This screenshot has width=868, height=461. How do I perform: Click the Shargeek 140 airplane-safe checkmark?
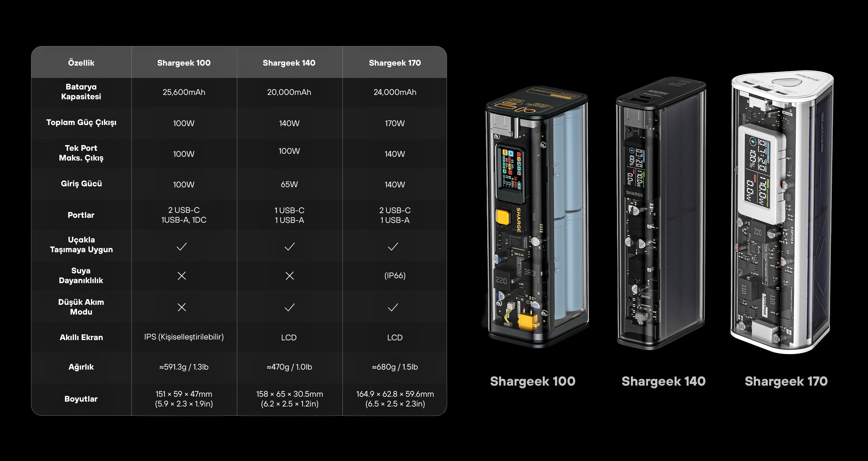pos(289,247)
